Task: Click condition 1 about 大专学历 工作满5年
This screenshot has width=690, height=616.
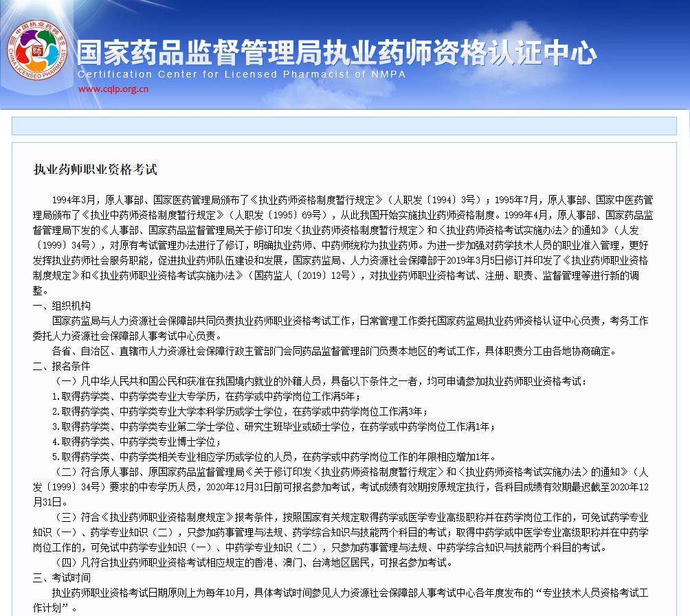Action: click(x=206, y=396)
